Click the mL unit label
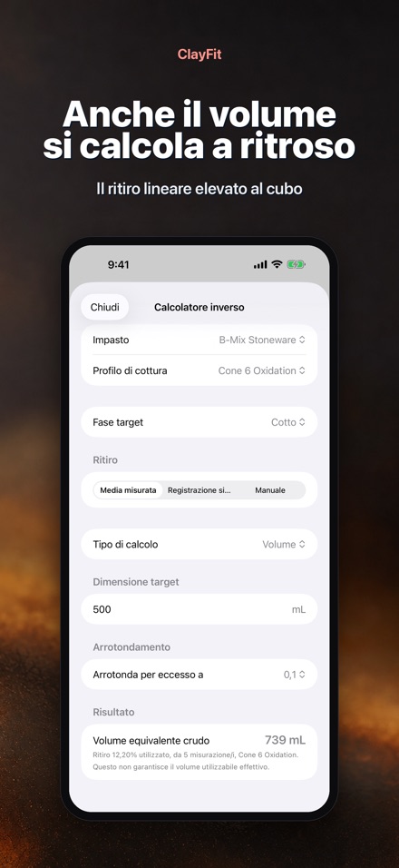This screenshot has width=399, height=868. click(x=298, y=609)
